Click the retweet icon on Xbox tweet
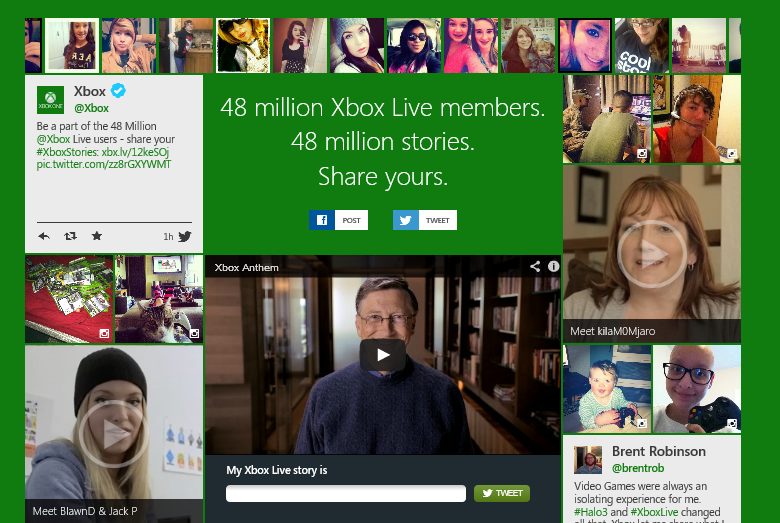 coord(70,236)
